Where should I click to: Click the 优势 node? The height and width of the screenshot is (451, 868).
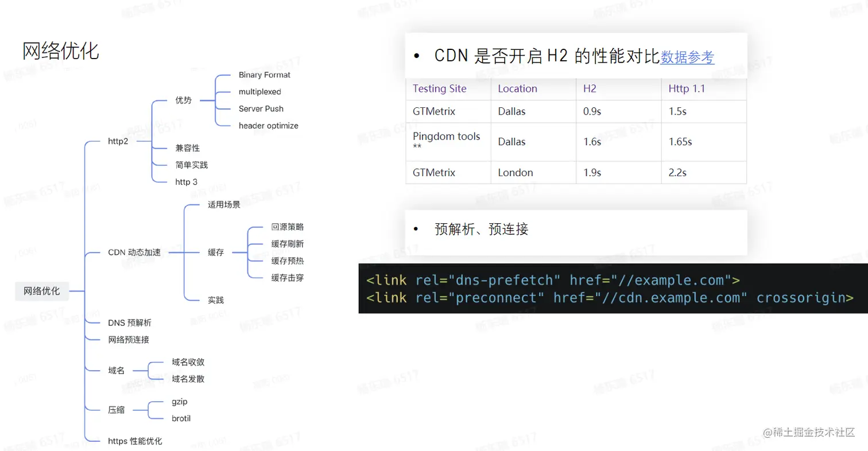[x=183, y=100]
